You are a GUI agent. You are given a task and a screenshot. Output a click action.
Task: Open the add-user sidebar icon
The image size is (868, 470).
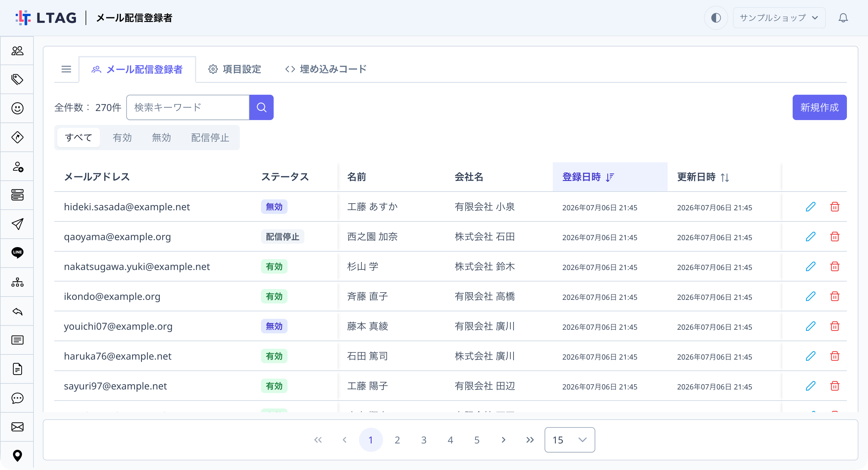click(x=17, y=167)
